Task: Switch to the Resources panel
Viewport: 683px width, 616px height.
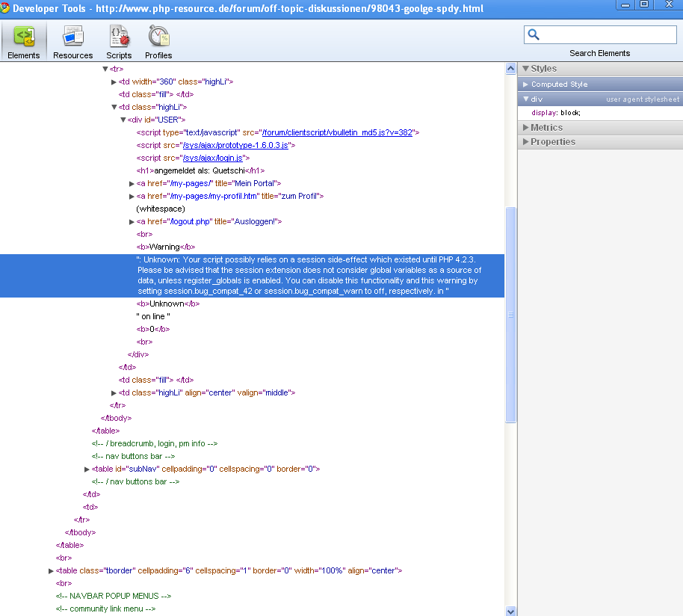Action: pos(72,41)
